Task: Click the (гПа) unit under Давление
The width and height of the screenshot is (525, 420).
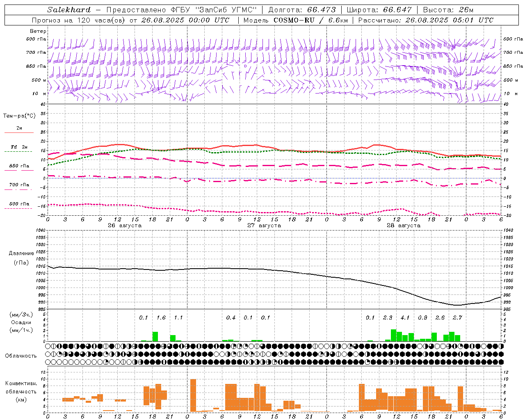Action: tap(21, 262)
